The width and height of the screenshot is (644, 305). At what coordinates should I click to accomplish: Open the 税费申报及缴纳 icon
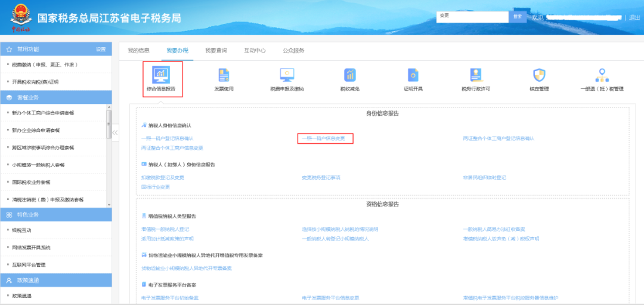tap(287, 75)
